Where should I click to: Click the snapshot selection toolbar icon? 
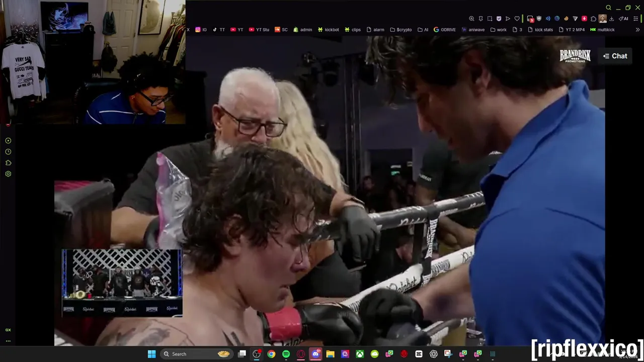[490, 19]
